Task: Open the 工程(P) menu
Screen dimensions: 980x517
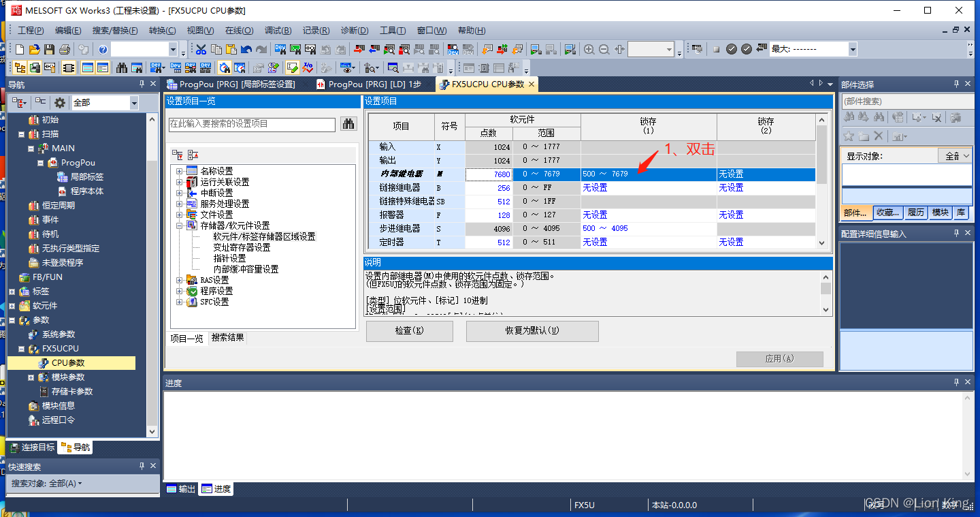Action: click(31, 31)
